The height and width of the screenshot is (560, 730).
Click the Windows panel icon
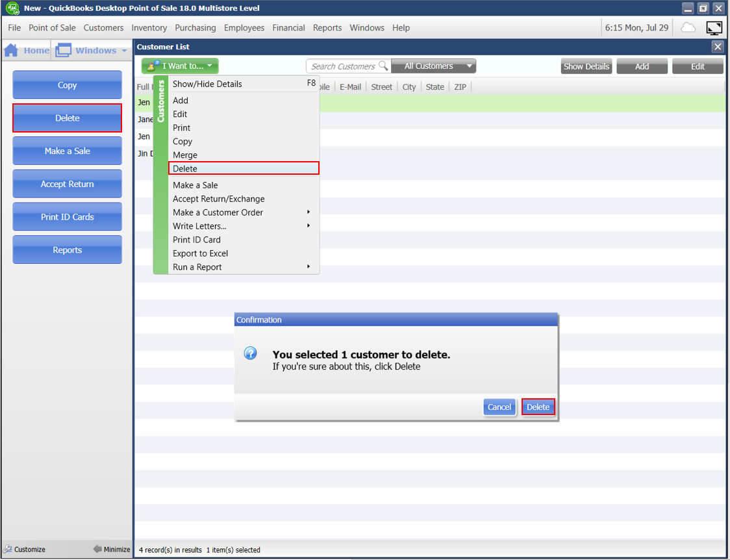pos(63,50)
